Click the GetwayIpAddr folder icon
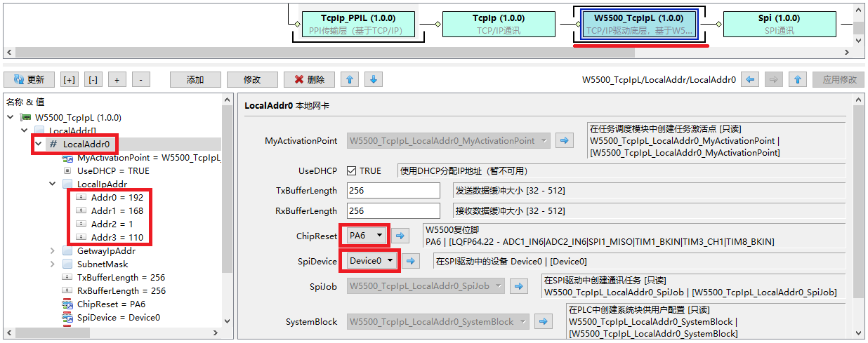 click(x=67, y=250)
